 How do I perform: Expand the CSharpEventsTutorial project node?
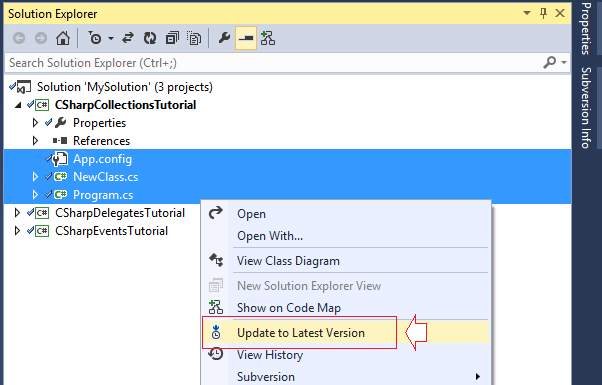coord(17,231)
